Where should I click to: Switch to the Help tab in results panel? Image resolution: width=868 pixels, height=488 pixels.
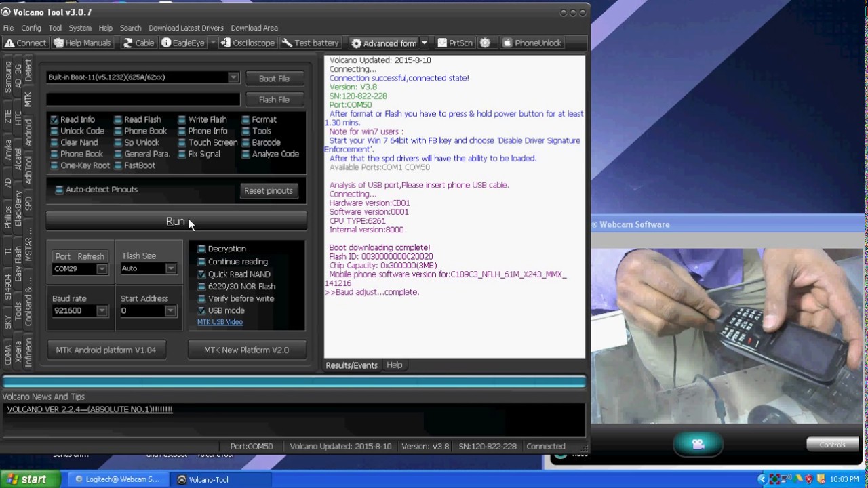(394, 365)
